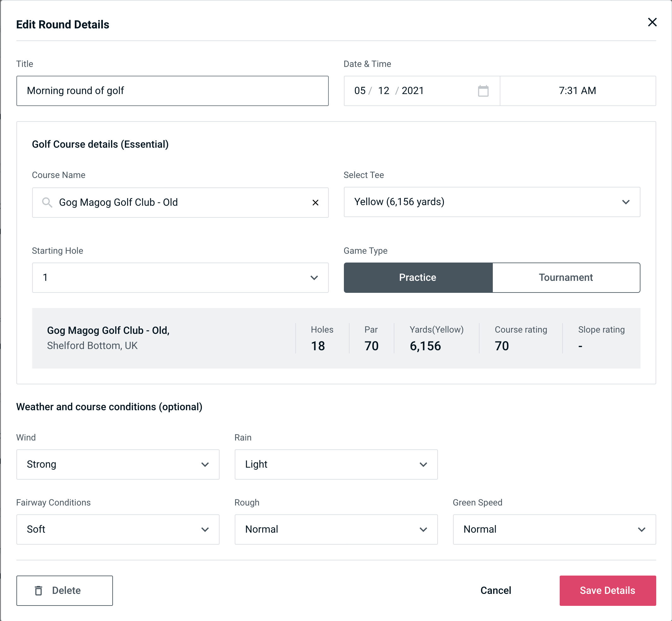Click Save Details button
Viewport: 672px width, 621px height.
607,590
